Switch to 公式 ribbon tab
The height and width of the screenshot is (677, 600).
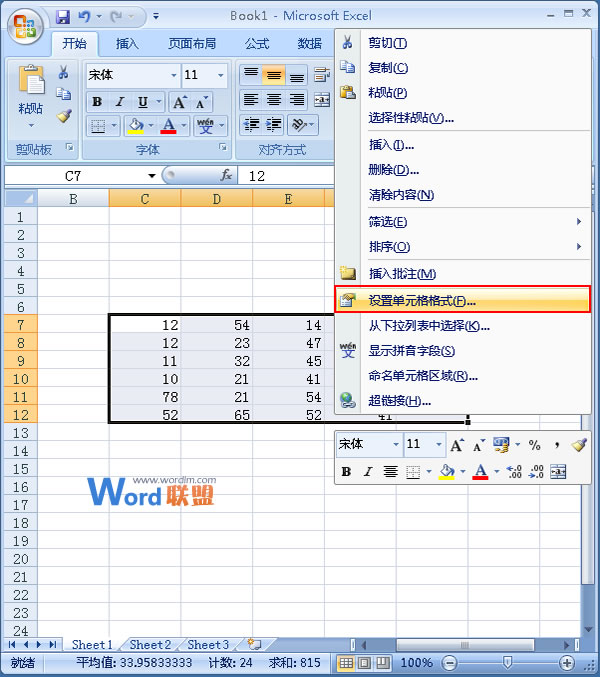[x=257, y=44]
